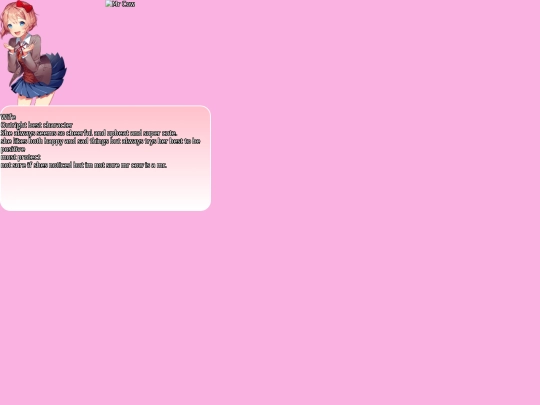
Task: Click the 'Wife' text line
Action: 8,117
